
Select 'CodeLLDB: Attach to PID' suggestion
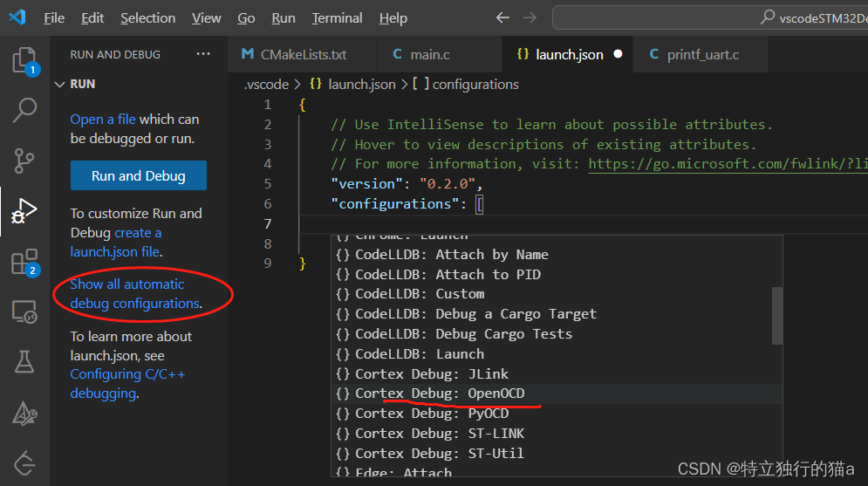tap(557, 275)
